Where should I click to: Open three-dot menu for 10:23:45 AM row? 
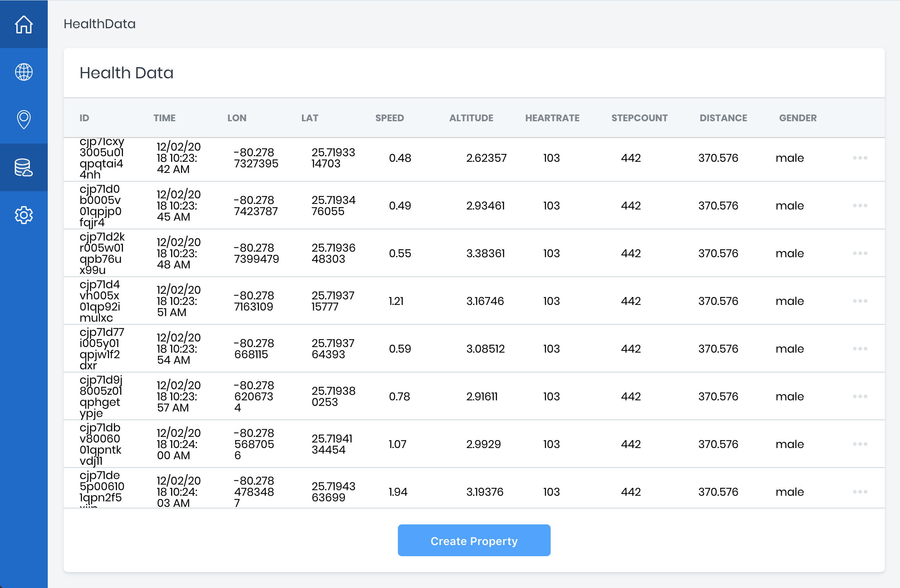click(x=860, y=206)
